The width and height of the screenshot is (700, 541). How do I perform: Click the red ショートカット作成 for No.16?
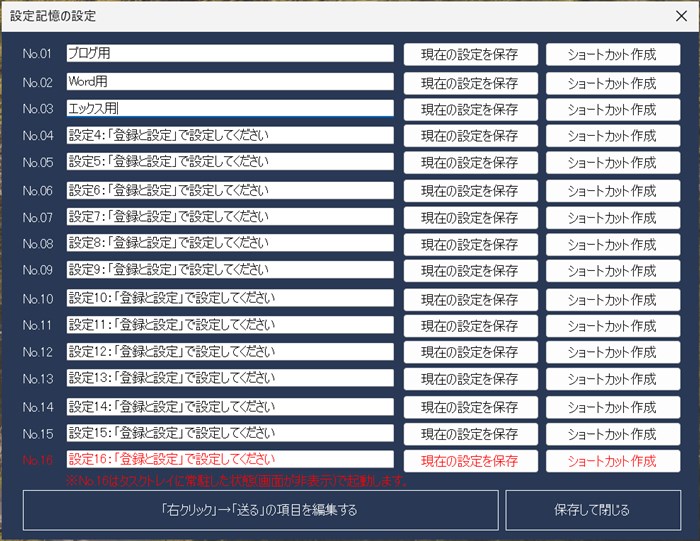click(x=613, y=461)
